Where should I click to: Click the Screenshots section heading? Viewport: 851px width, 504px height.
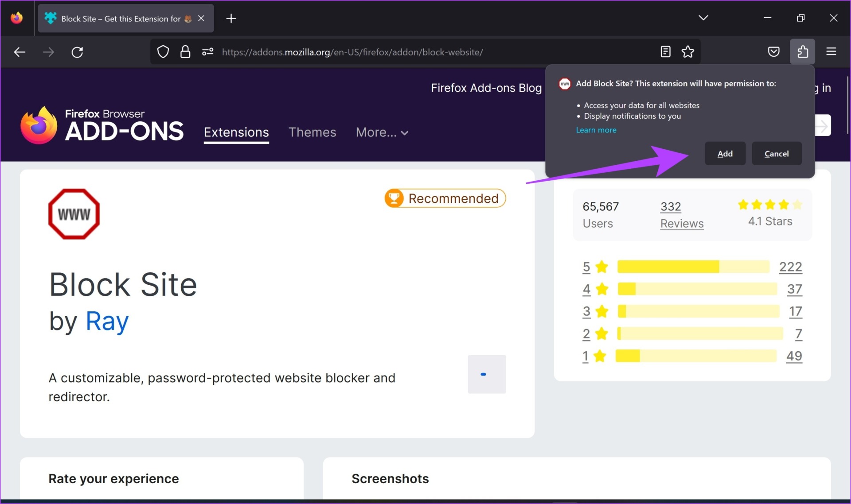[390, 479]
